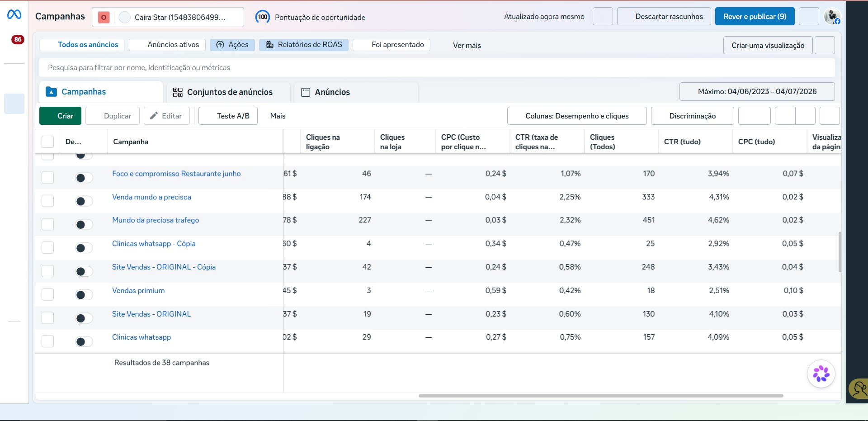Switch to Conjuntos de anúncios tab
Viewport: 868px width, 421px height.
228,92
